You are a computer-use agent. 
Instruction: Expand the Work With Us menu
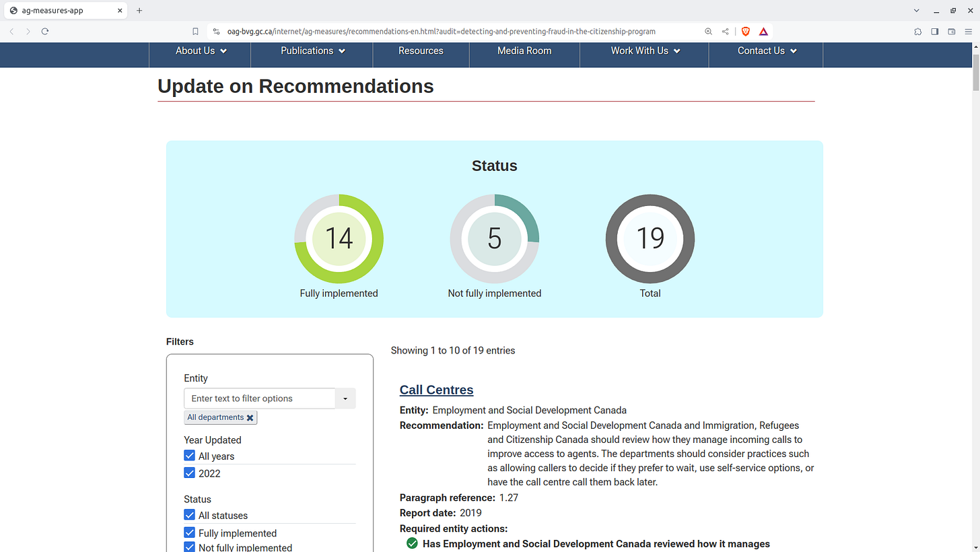click(645, 51)
